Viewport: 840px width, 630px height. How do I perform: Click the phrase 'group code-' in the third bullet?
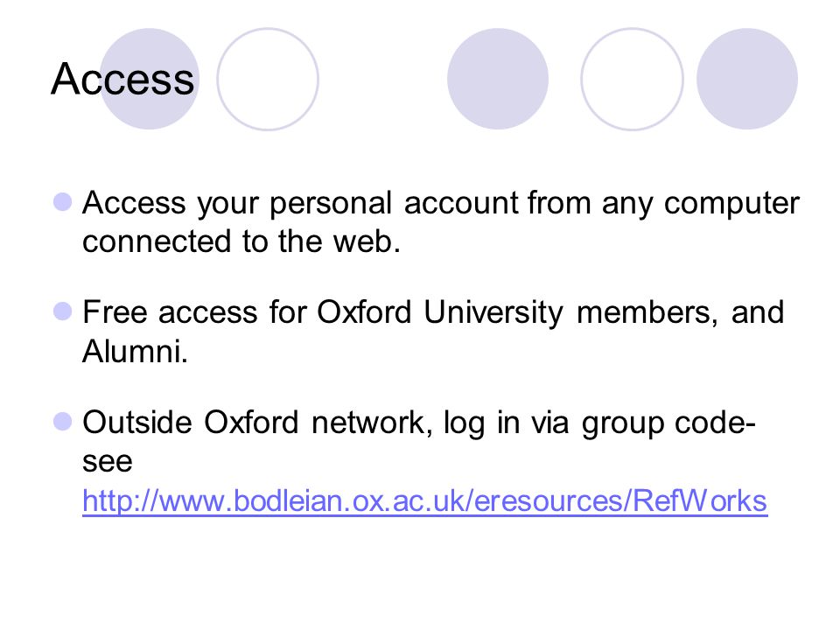click(x=669, y=423)
